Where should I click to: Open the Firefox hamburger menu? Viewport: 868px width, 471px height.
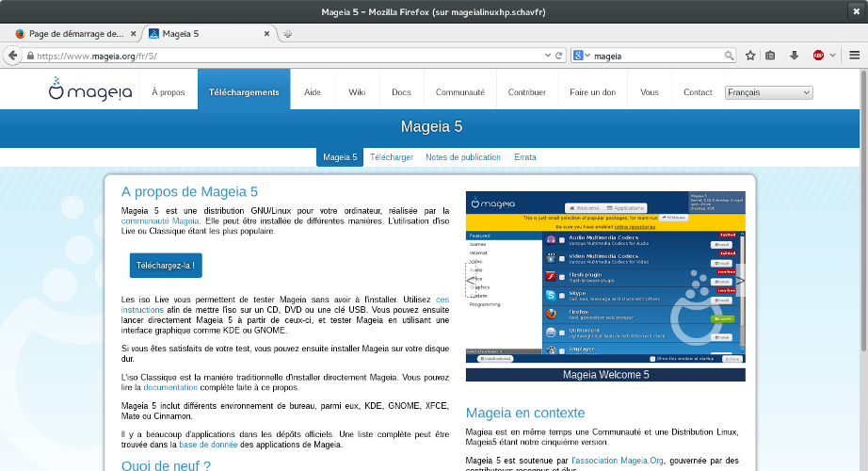854,56
